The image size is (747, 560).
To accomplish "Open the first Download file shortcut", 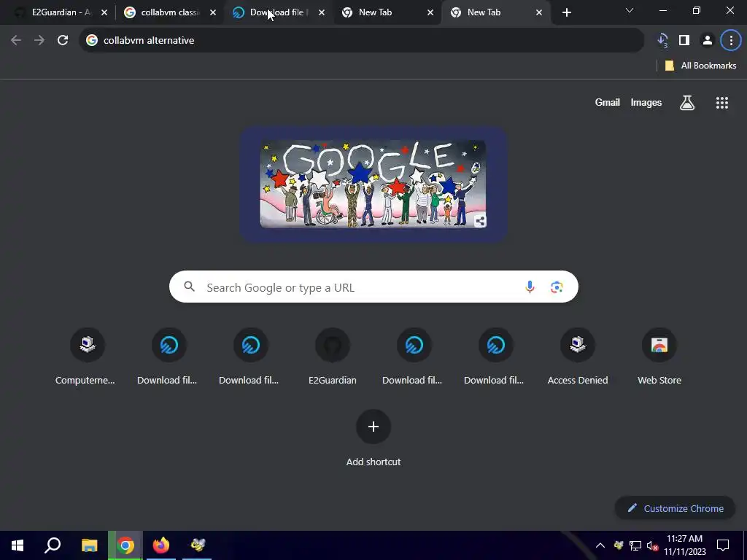I will [169, 357].
